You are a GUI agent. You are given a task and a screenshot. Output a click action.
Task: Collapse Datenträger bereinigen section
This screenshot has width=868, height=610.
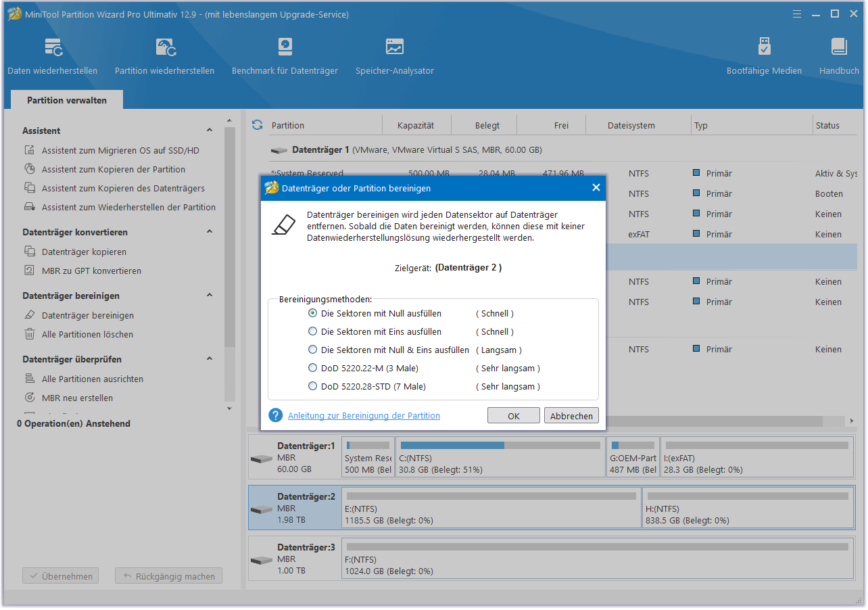pyautogui.click(x=210, y=296)
